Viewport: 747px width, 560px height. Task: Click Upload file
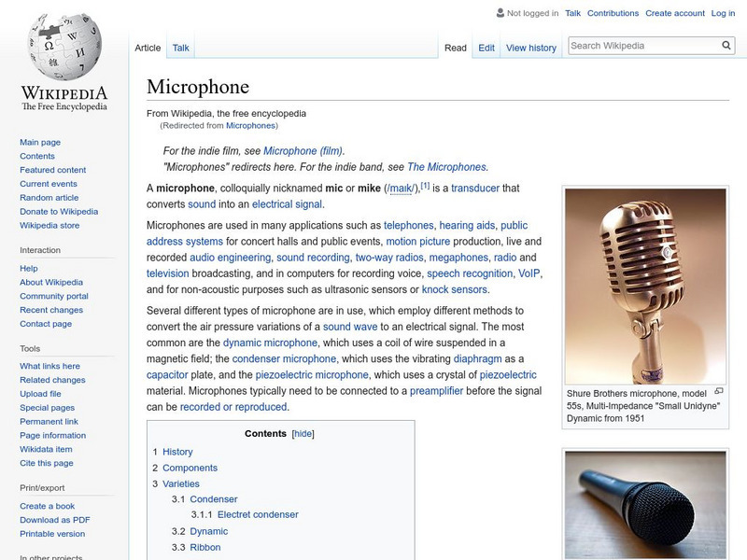point(40,393)
